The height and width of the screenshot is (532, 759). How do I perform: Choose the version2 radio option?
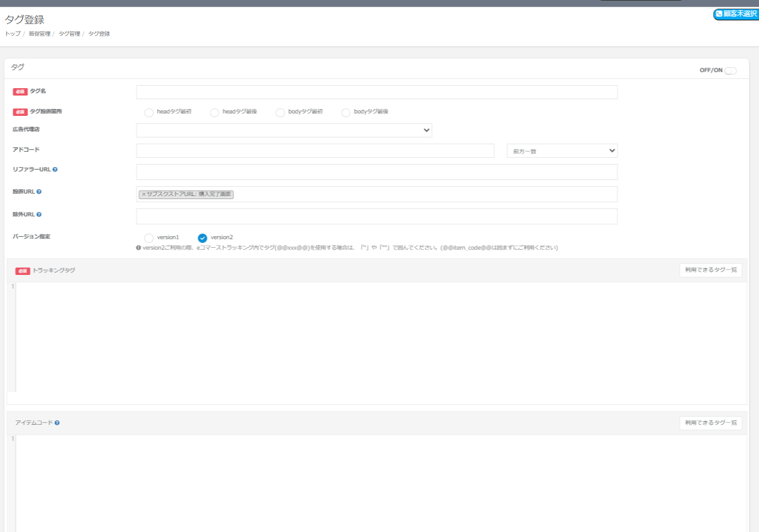pyautogui.click(x=202, y=238)
